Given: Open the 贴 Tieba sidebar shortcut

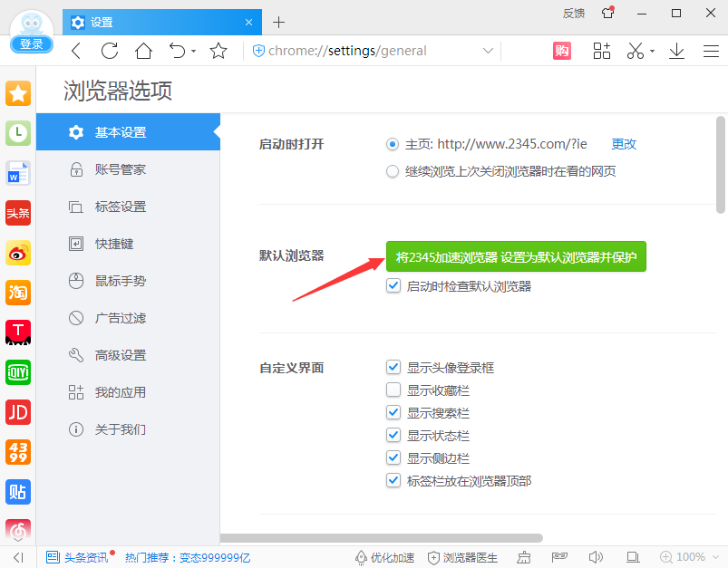Looking at the screenshot, I should coord(18,492).
